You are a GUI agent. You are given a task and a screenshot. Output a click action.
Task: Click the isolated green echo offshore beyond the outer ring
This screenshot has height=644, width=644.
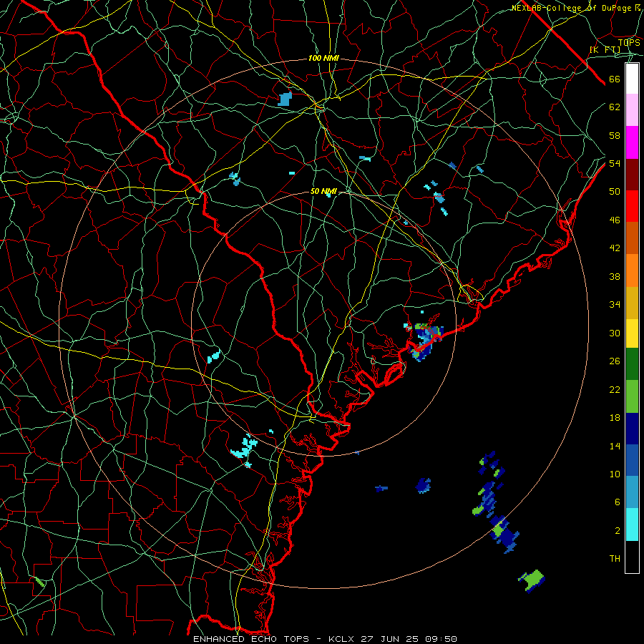coord(532,580)
